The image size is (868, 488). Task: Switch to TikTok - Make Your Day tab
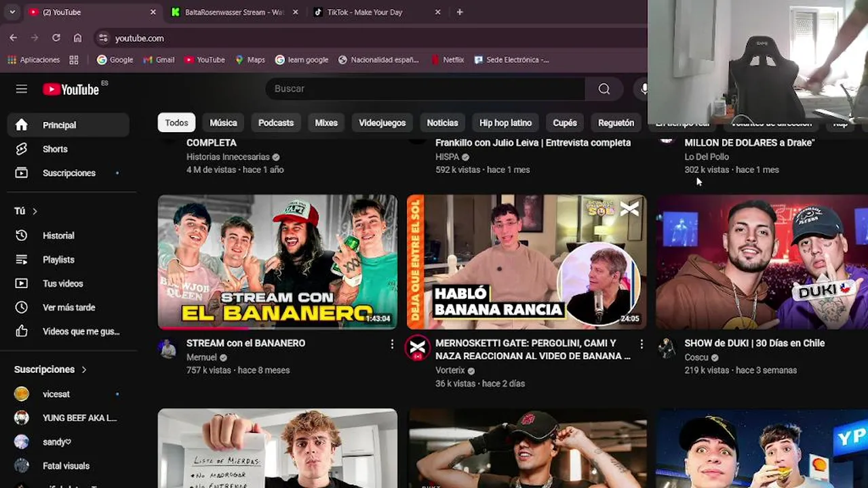pos(376,12)
